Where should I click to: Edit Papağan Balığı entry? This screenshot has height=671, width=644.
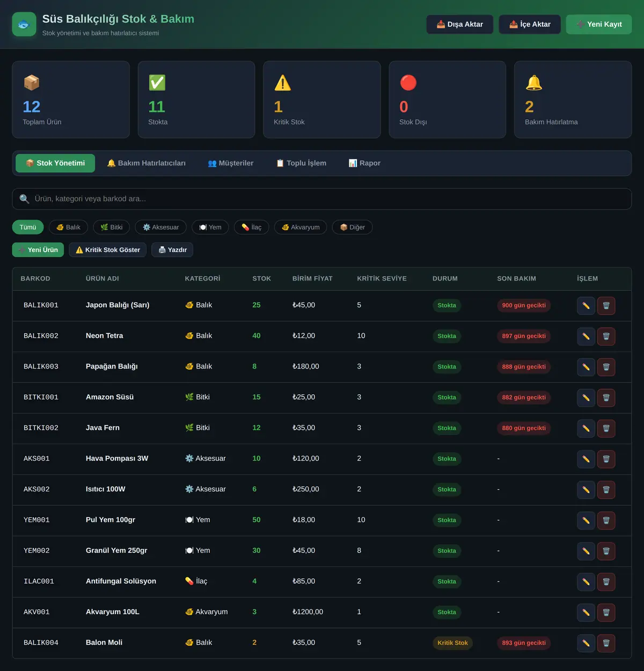586,367
